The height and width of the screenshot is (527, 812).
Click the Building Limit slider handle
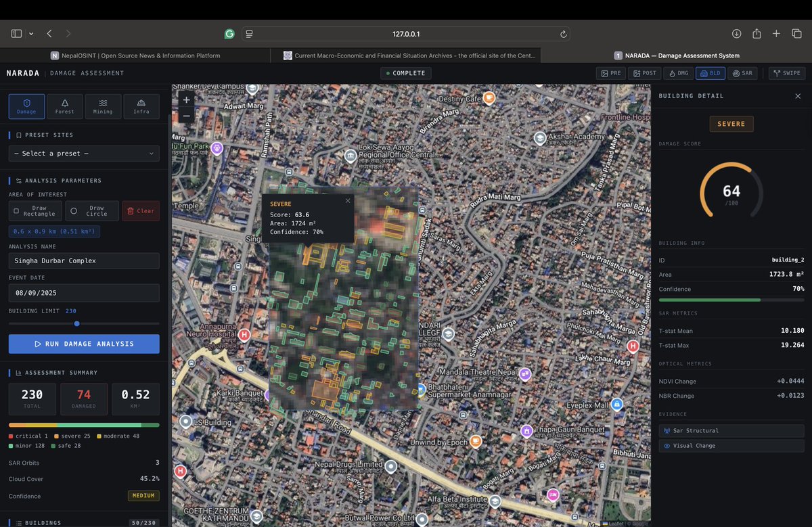(x=76, y=323)
